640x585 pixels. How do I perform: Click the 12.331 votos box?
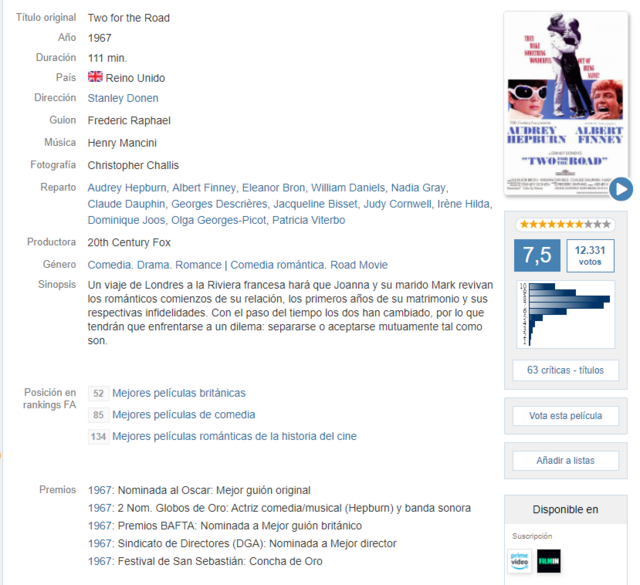(x=590, y=256)
